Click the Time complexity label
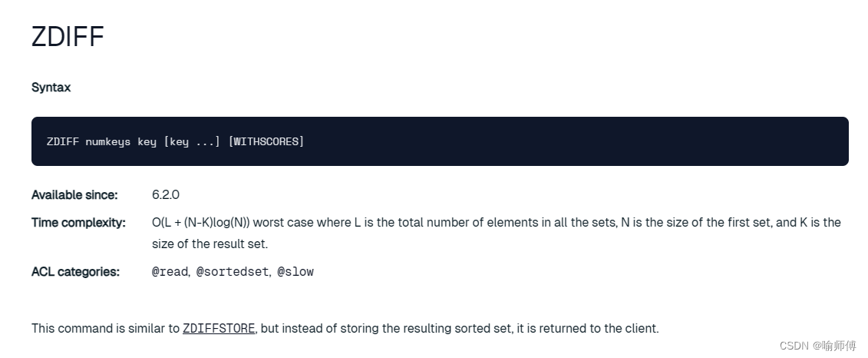Image resolution: width=868 pixels, height=358 pixels. click(78, 223)
